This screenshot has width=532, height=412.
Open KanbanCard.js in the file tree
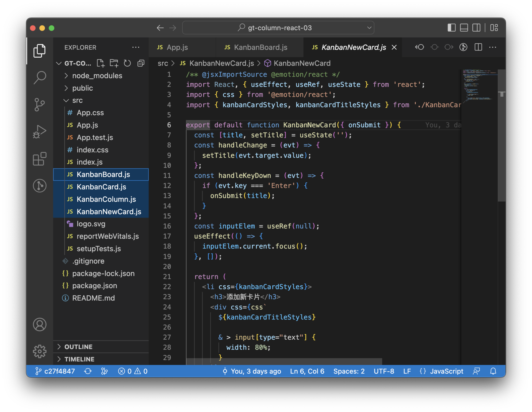click(x=101, y=187)
